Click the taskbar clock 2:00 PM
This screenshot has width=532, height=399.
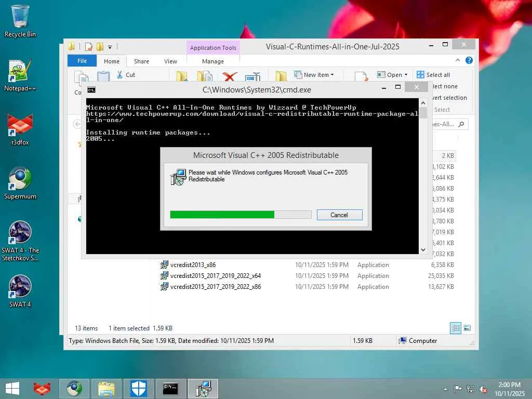[x=509, y=385]
